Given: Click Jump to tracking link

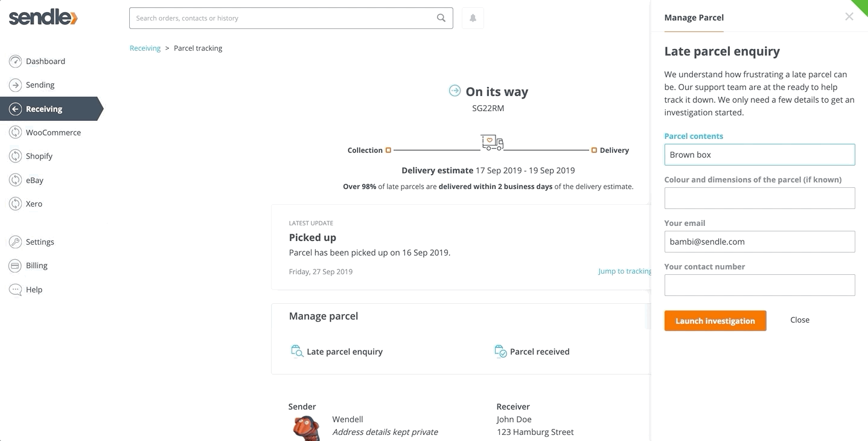Looking at the screenshot, I should click(625, 271).
